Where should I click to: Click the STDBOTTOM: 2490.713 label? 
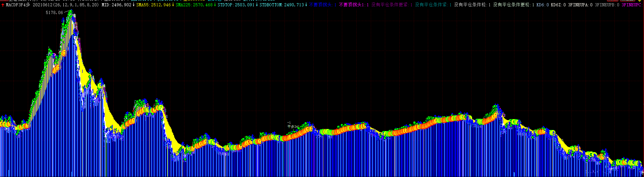[281, 5]
